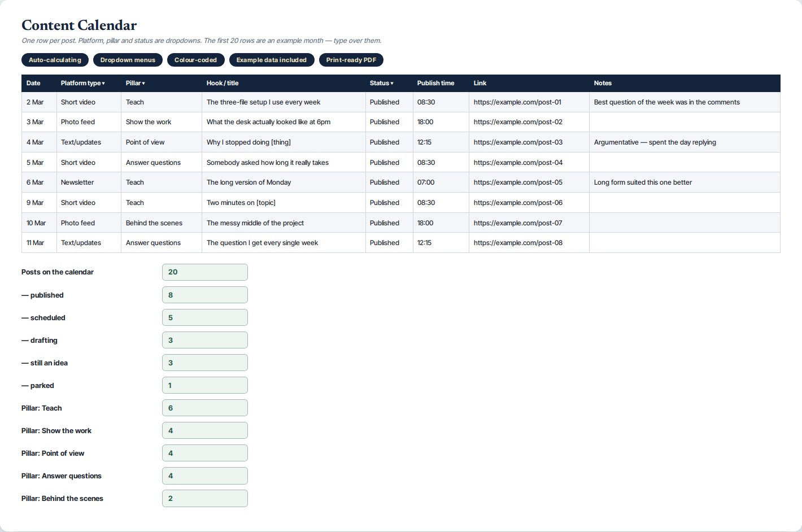Select the 'Text/updates' cell in 4 Mar row
The height and width of the screenshot is (532, 802).
(x=89, y=142)
